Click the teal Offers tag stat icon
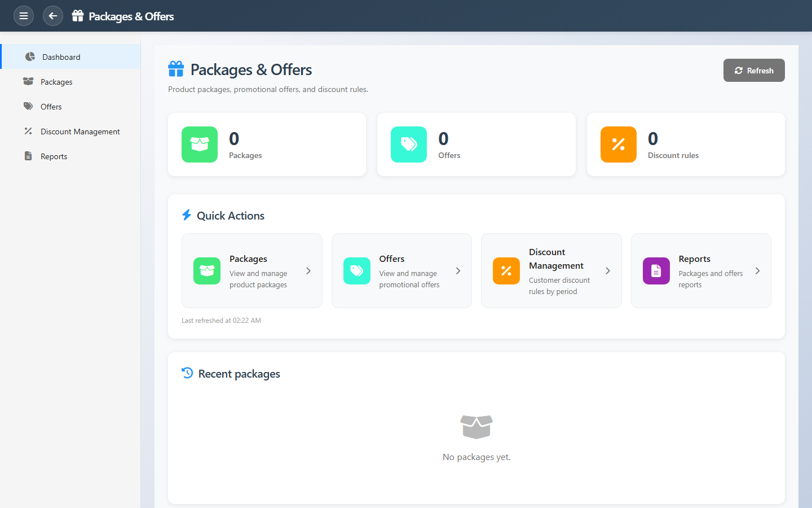The image size is (812, 508). pyautogui.click(x=409, y=144)
